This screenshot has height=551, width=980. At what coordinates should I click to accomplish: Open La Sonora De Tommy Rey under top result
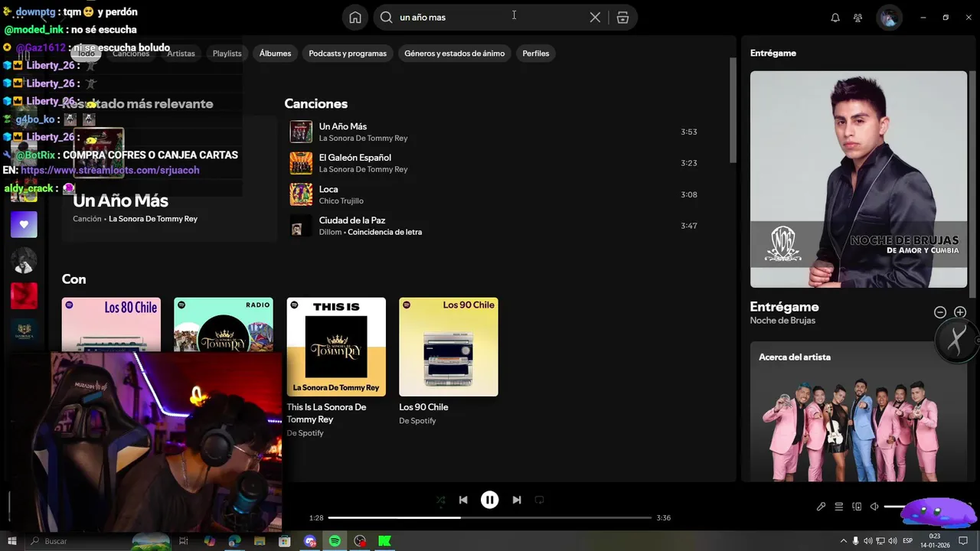[x=153, y=219]
